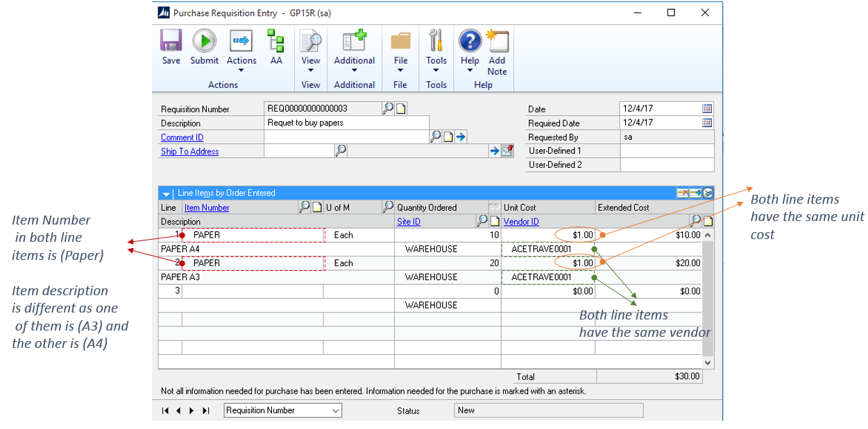
Task: Open the Actions dropdown arrow
Action: click(x=241, y=69)
